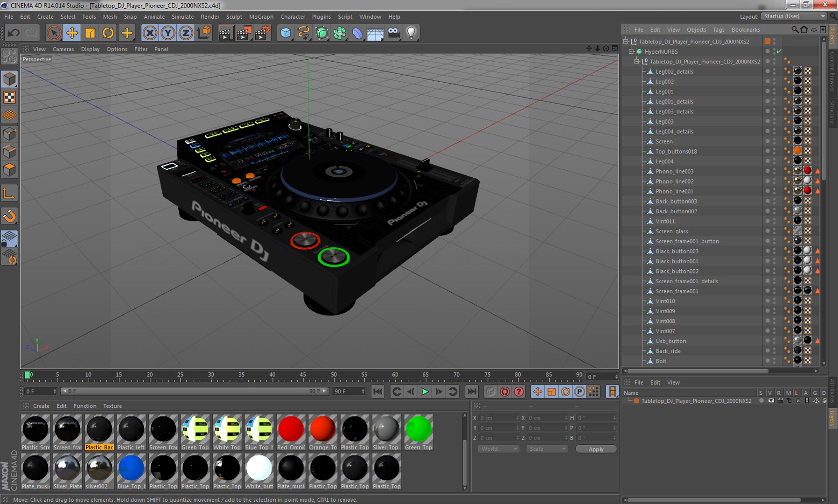The width and height of the screenshot is (838, 504).
Task: Add a Cube primitive object
Action: 286,33
